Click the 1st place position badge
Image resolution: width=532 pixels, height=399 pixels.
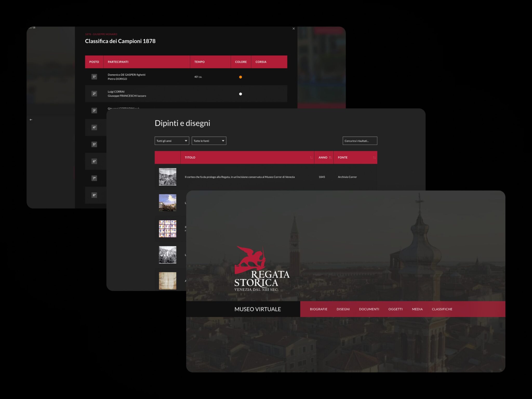pos(94,77)
